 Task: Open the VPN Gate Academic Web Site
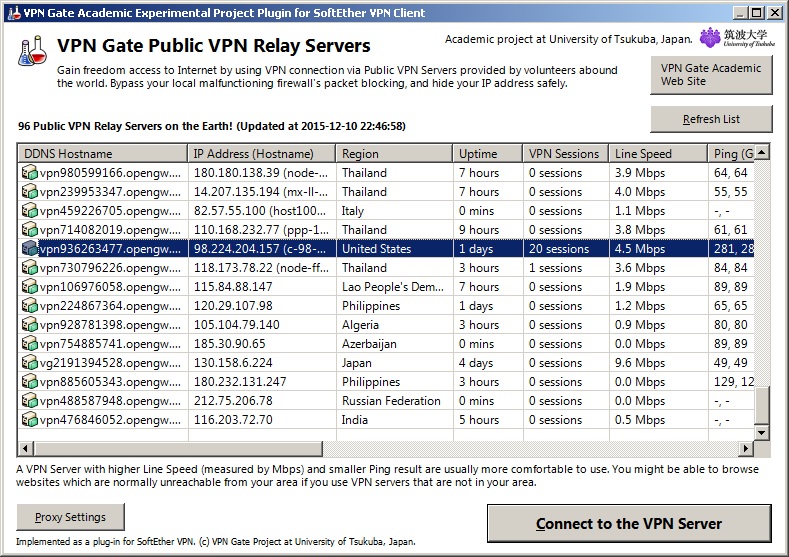click(x=711, y=75)
